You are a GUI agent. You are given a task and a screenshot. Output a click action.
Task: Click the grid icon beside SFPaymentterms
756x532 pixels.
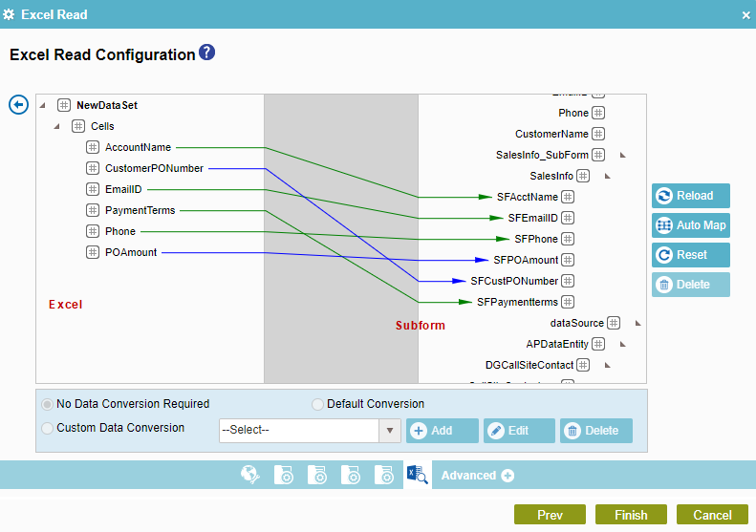tap(568, 302)
